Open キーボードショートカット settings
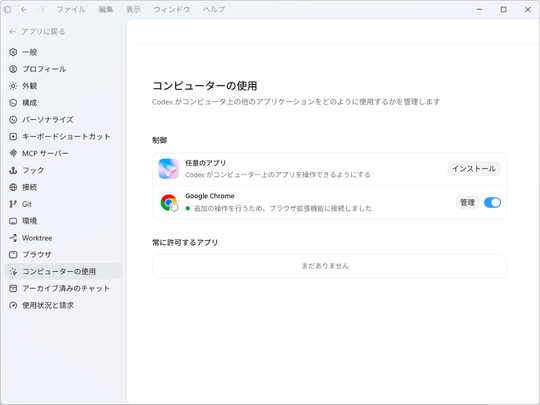Viewport: 540px width, 405px height. [66, 136]
